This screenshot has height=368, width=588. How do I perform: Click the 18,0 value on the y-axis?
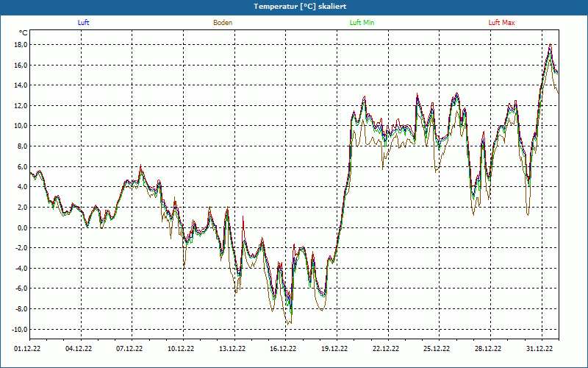click(x=20, y=45)
